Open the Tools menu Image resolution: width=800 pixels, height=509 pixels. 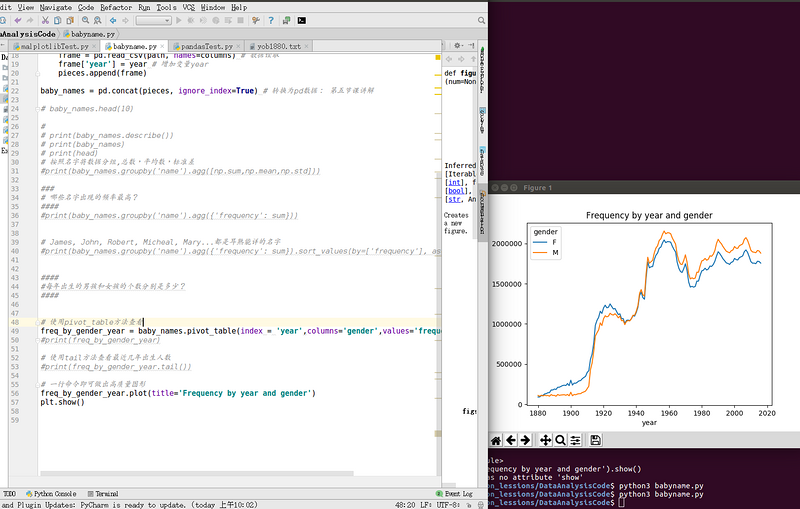coord(166,7)
